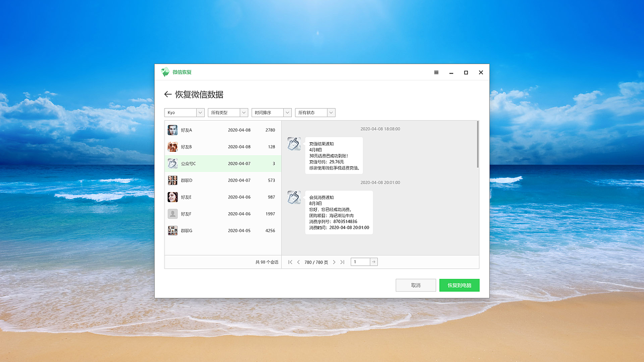Click the 群聊G group avatar

point(173,230)
